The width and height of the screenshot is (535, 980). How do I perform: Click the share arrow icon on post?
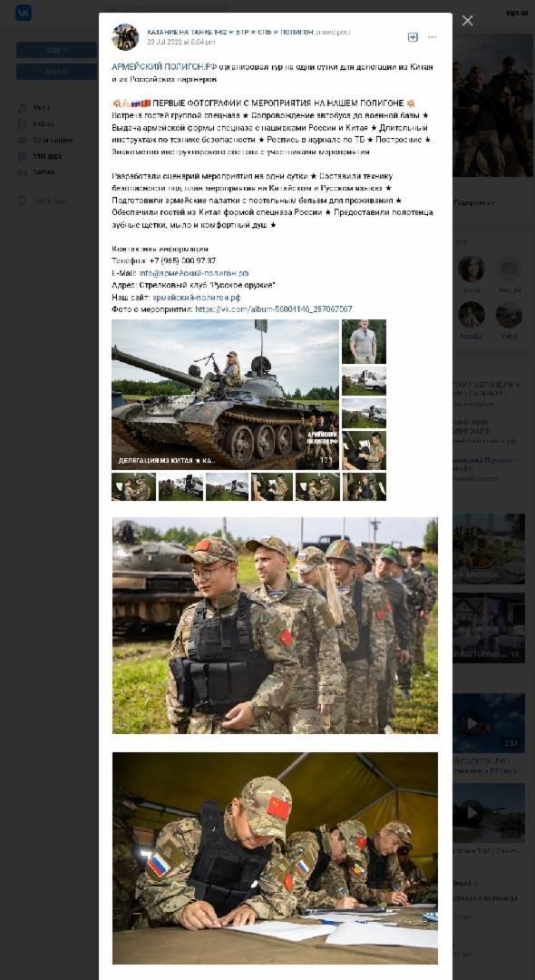pos(413,37)
